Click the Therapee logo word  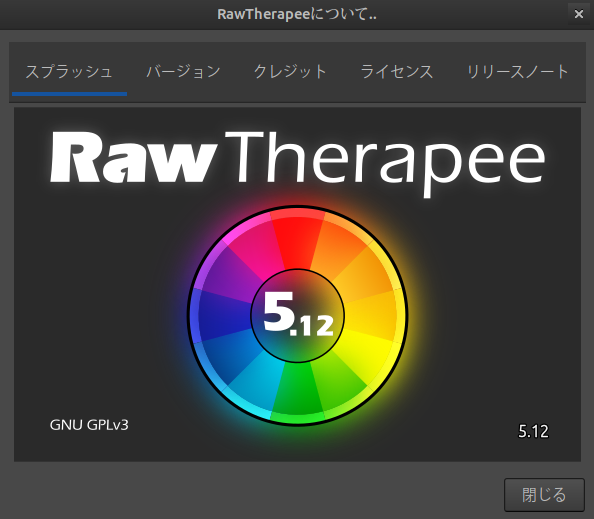[385, 164]
